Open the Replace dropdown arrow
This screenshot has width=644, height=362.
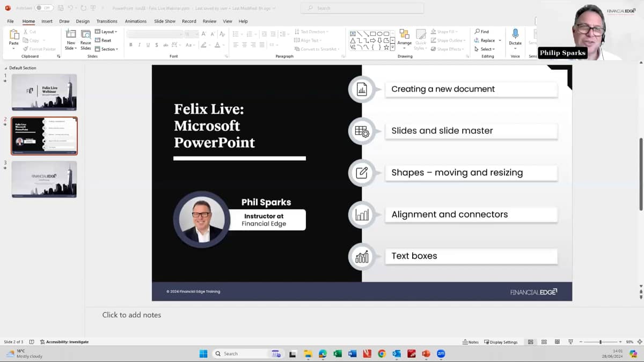point(500,40)
